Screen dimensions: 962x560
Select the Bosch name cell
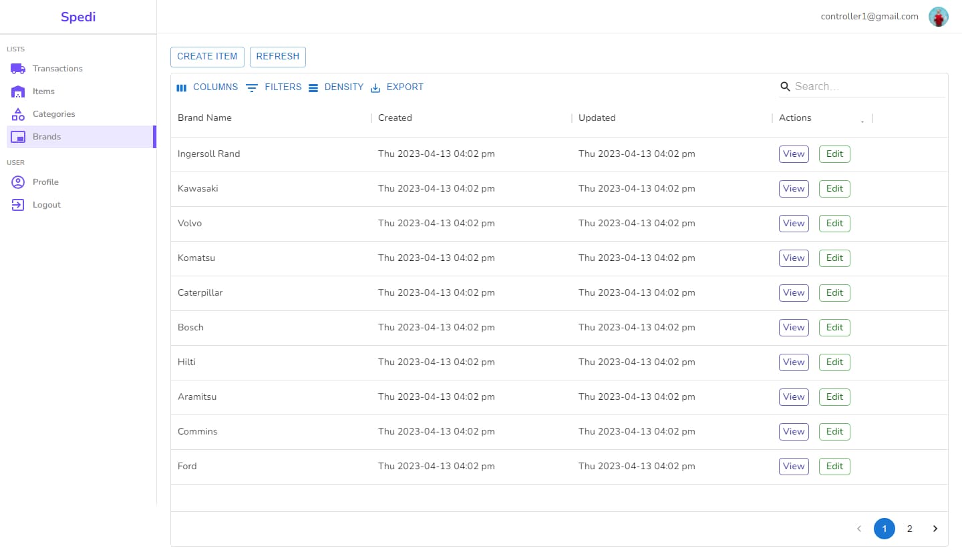pos(271,328)
